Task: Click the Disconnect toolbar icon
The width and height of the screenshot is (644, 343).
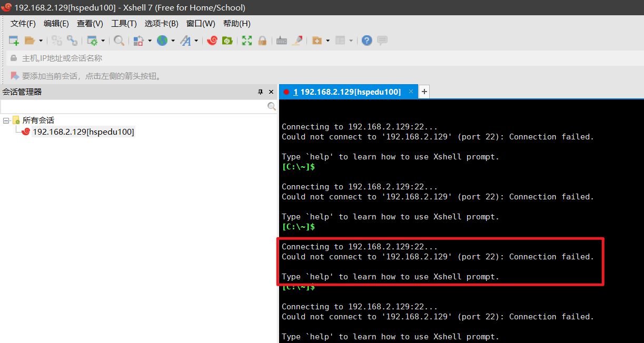Action: coord(57,41)
